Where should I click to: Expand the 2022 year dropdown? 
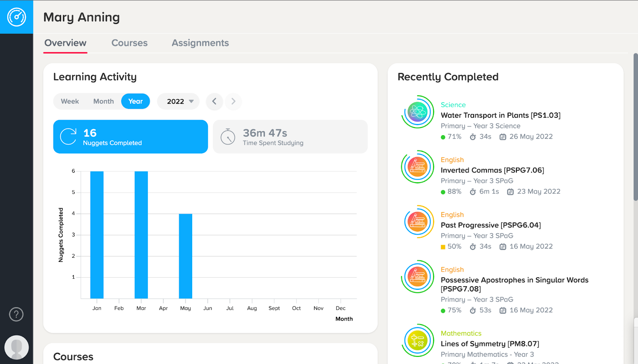click(x=178, y=101)
